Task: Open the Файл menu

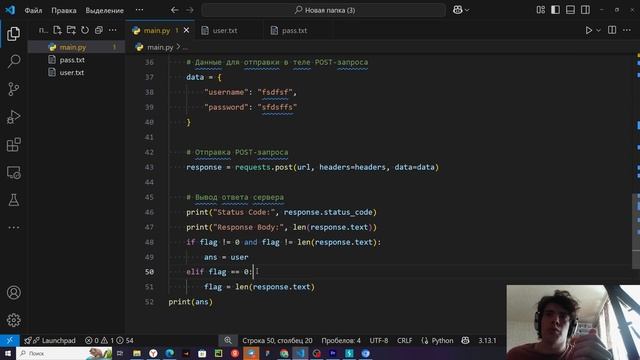Action: 33,10
